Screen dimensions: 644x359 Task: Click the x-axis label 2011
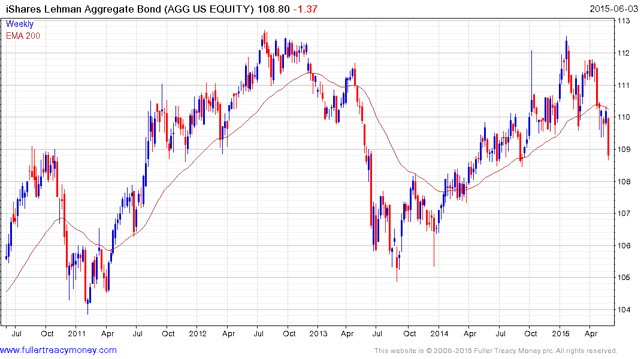click(77, 333)
